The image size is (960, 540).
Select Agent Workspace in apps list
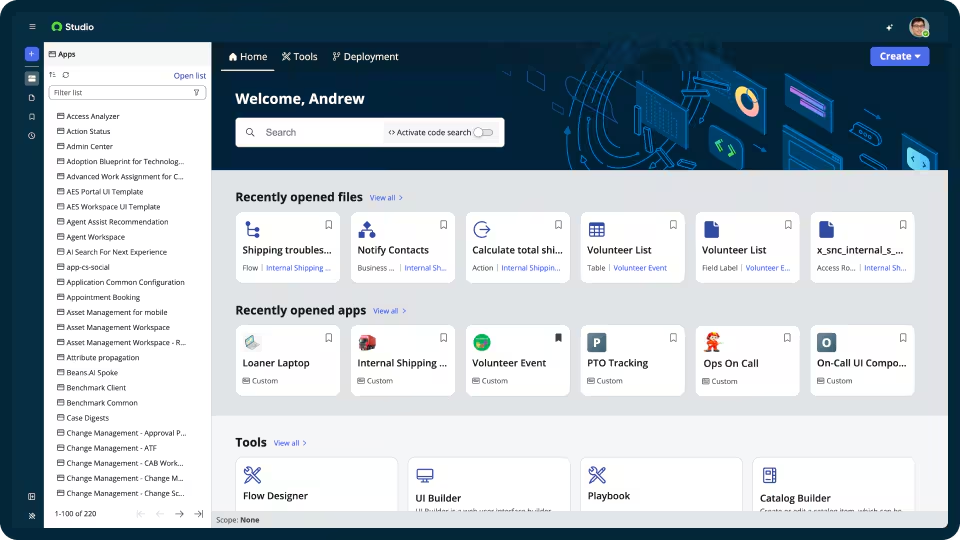(95, 237)
